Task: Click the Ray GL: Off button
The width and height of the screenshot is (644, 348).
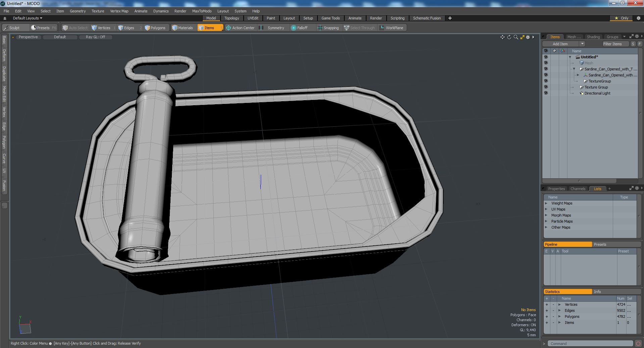Action: pos(95,37)
